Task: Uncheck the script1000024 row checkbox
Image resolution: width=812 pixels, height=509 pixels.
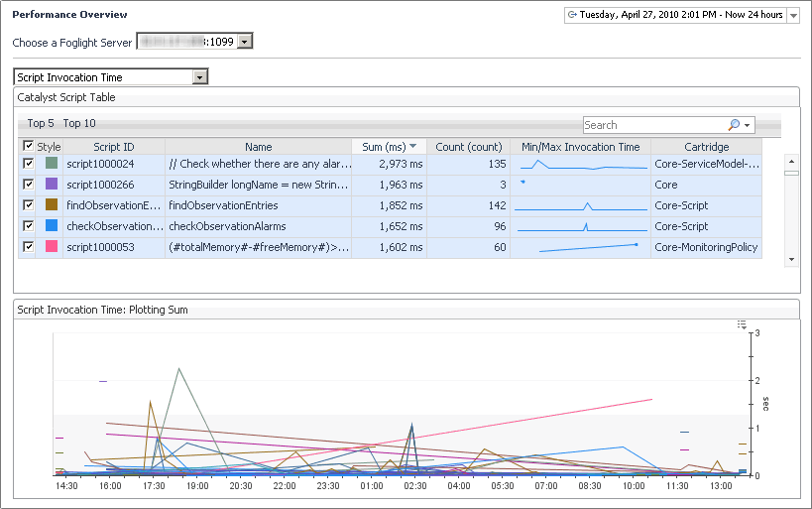Action: pyautogui.click(x=28, y=164)
